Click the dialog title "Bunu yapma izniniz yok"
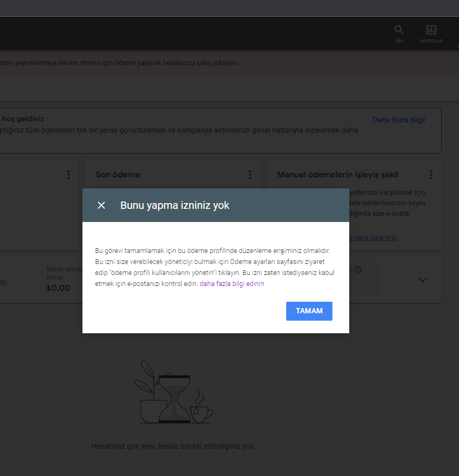 pos(175,205)
